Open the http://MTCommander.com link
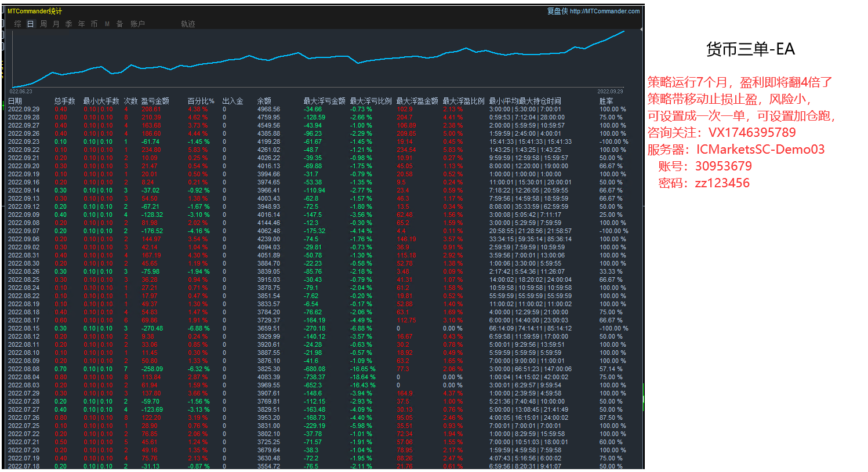This screenshot has width=868, height=472. click(605, 11)
